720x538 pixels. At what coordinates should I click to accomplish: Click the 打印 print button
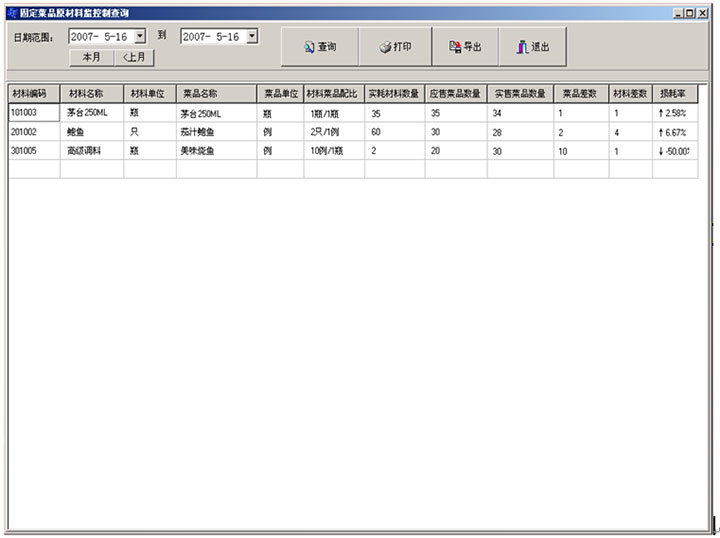(x=395, y=46)
